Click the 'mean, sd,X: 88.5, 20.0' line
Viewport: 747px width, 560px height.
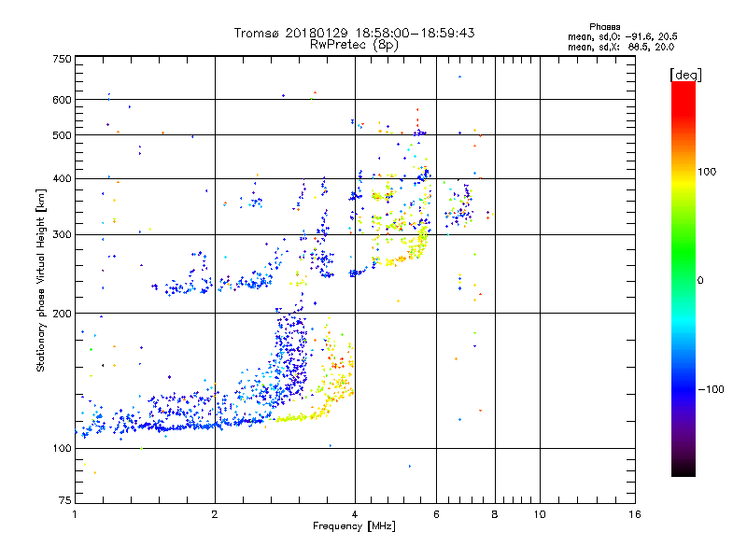[621, 47]
